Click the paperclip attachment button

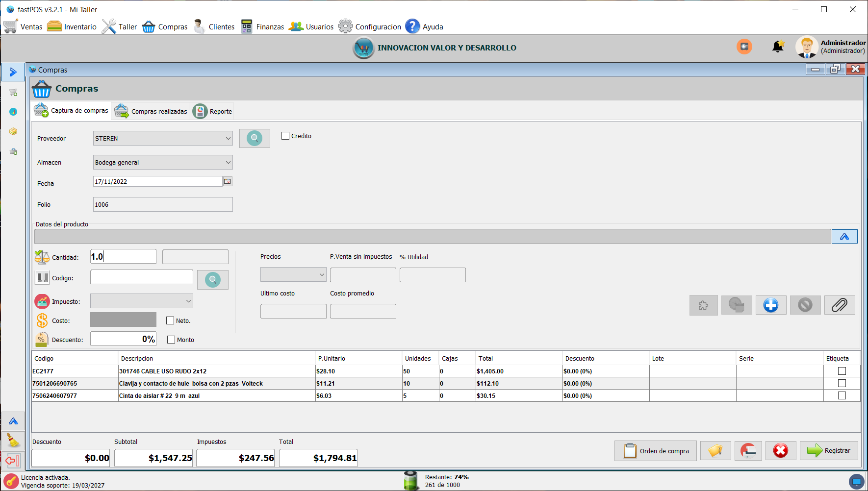pos(839,305)
